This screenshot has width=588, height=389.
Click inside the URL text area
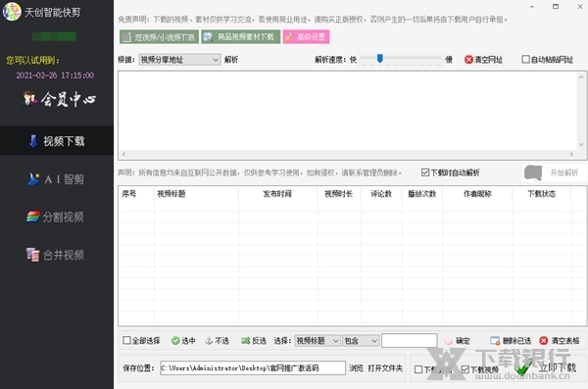pyautogui.click(x=348, y=111)
